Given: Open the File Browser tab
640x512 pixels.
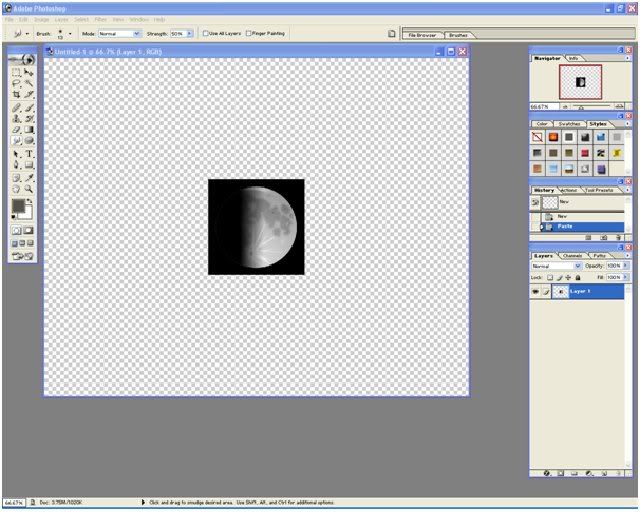Looking at the screenshot, I should point(422,35).
